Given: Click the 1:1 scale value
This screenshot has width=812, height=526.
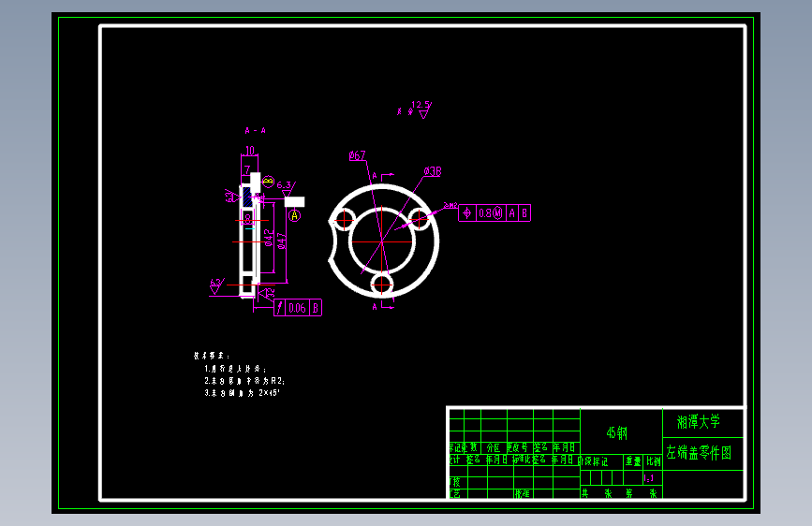Looking at the screenshot, I should pos(649,478).
